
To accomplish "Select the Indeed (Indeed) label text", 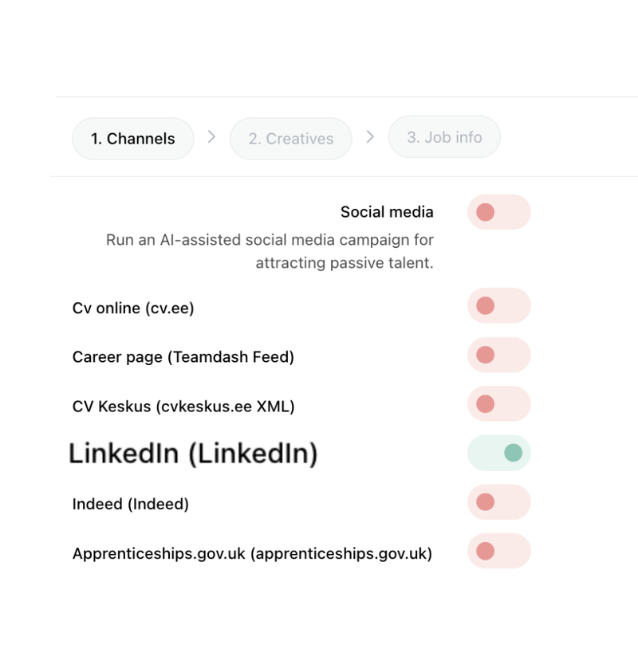I will pos(131,504).
